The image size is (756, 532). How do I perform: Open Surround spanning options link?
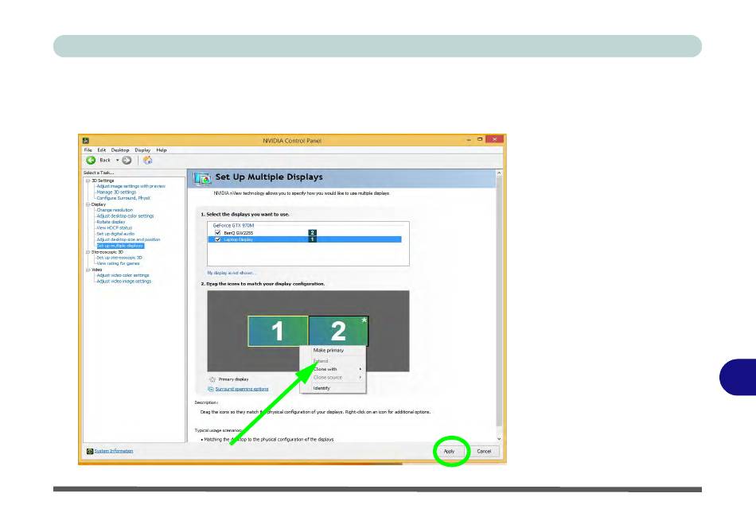pyautogui.click(x=242, y=389)
